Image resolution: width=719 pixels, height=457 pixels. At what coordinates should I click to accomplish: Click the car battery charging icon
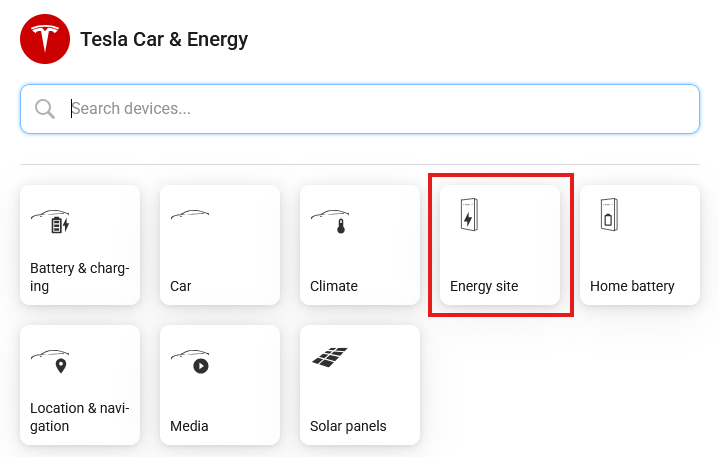click(x=50, y=221)
